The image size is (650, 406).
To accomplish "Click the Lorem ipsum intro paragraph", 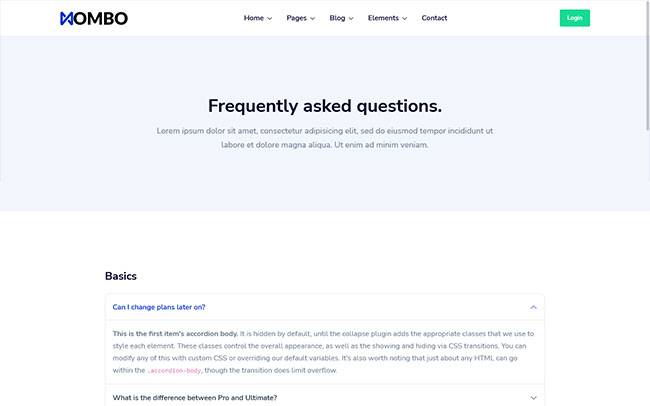I will (325, 138).
